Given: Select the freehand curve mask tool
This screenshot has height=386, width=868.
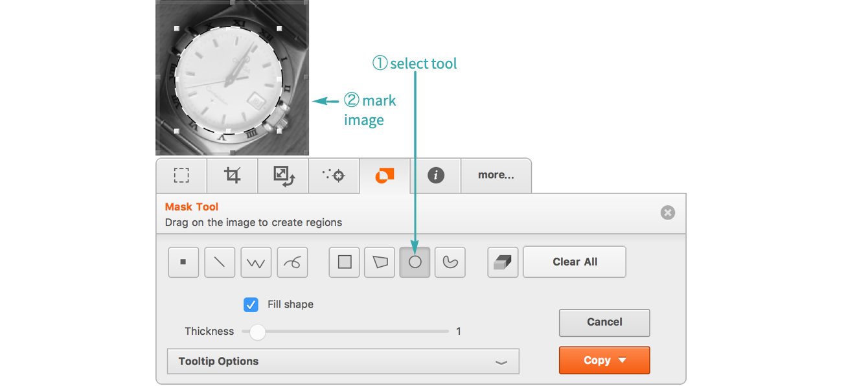Looking at the screenshot, I should pyautogui.click(x=292, y=262).
